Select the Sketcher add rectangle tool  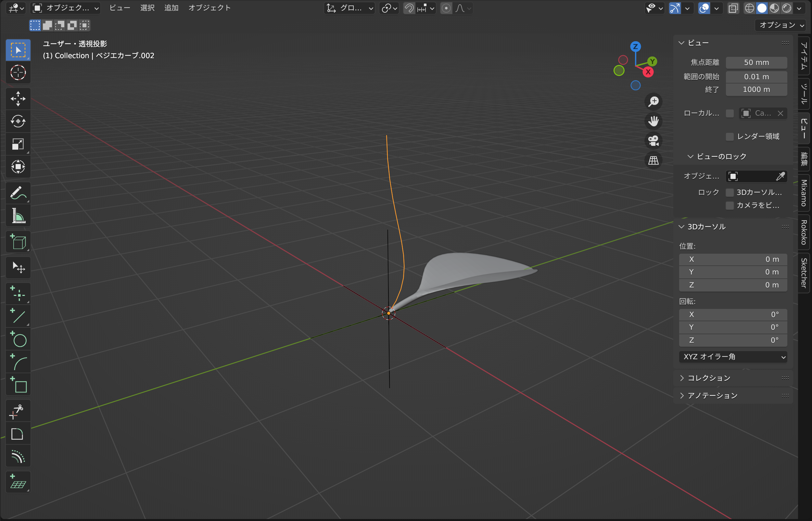coord(18,385)
